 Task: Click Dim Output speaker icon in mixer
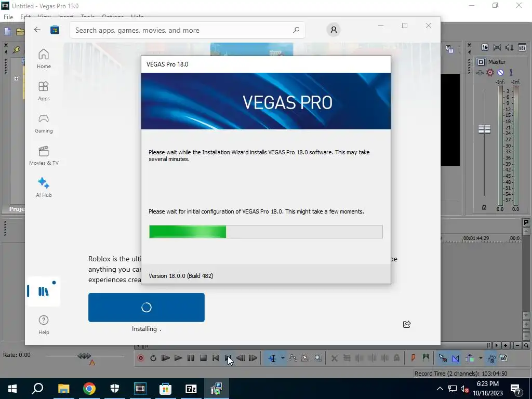click(x=509, y=47)
